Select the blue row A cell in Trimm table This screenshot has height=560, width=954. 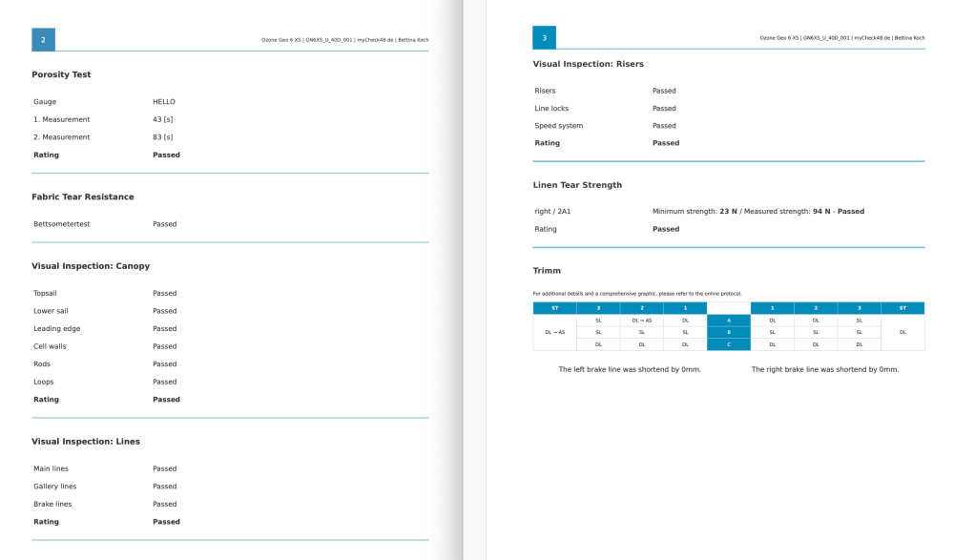[x=729, y=321]
